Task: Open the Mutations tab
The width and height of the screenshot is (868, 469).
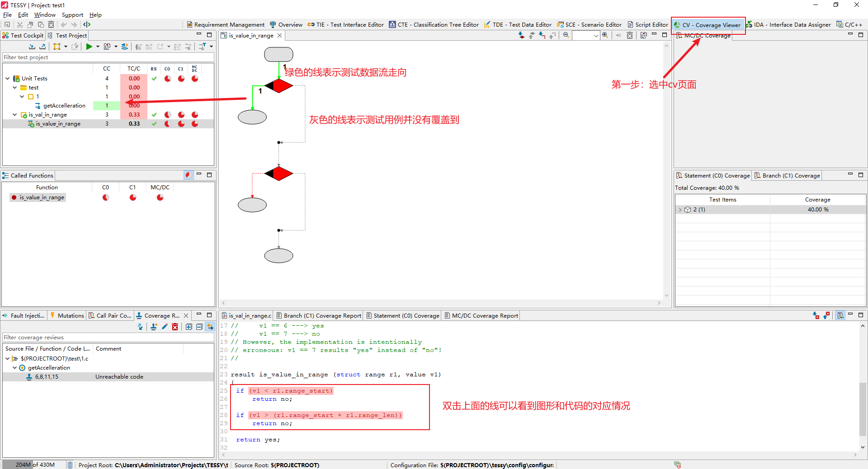Action: 67,316
